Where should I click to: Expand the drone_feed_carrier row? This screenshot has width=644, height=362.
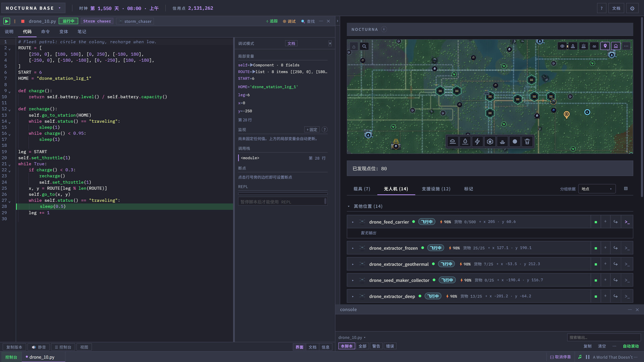click(353, 222)
